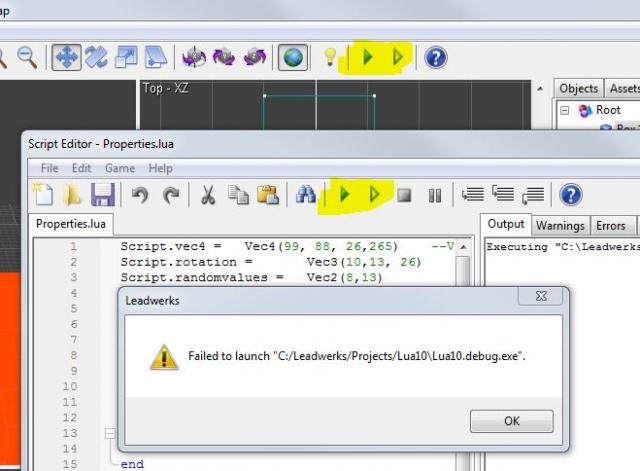Open Script Editor help question icon
This screenshot has width=640, height=471.
[x=571, y=194]
